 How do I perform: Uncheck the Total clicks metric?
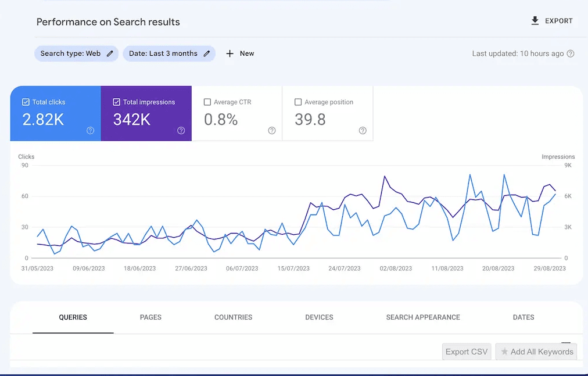coord(26,102)
